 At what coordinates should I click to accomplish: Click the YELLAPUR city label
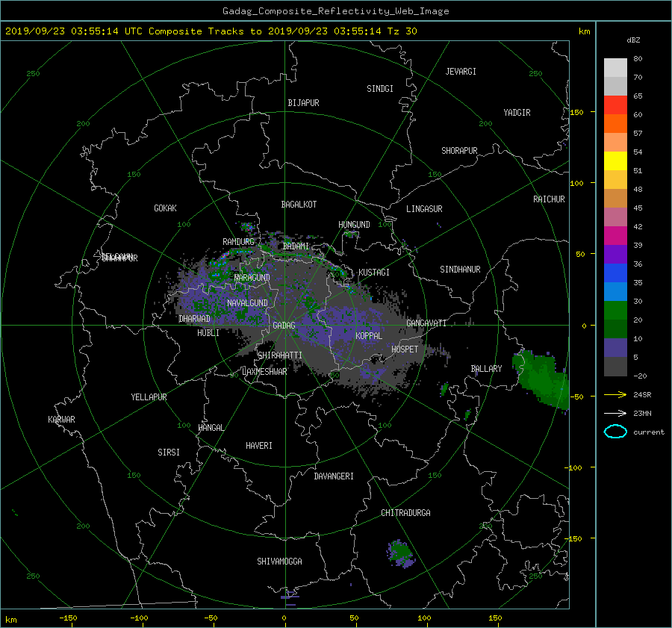[149, 397]
